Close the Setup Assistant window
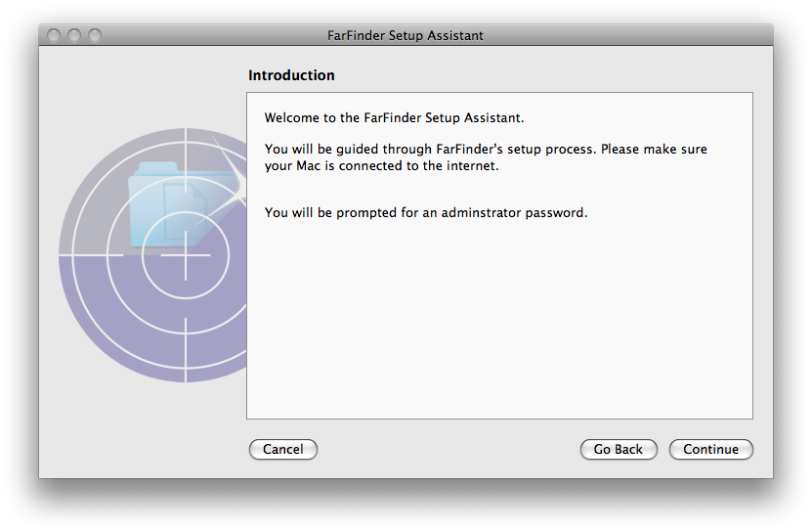Screen dimensions: 812x532 (x=54, y=35)
